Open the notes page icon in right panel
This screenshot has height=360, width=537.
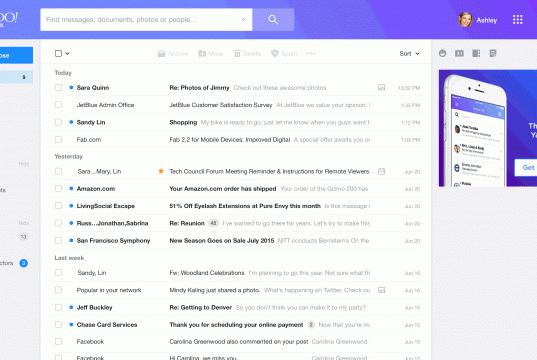(x=493, y=53)
